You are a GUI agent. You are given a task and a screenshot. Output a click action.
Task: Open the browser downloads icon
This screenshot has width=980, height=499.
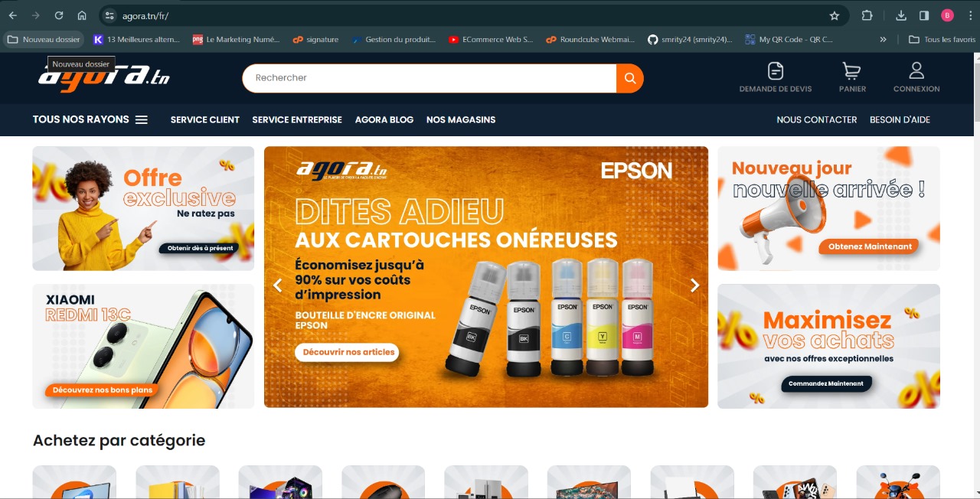[901, 15]
